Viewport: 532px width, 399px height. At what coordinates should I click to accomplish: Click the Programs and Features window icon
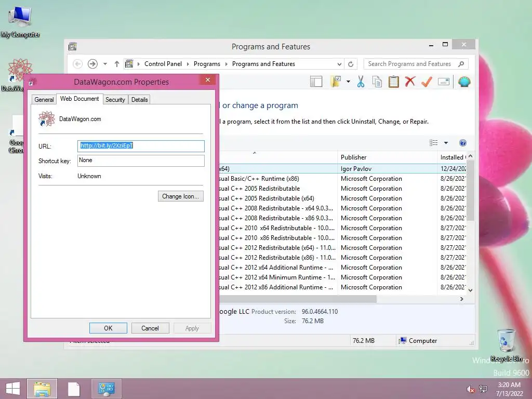click(x=73, y=46)
